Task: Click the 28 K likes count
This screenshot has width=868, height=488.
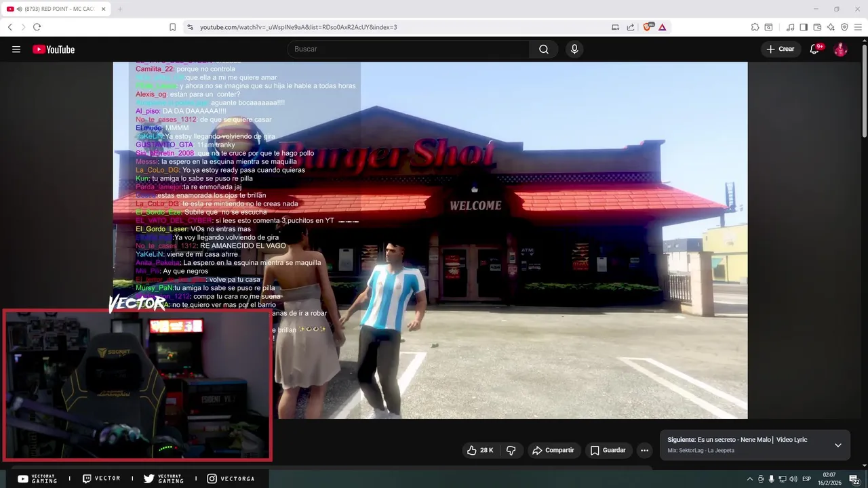Action: pos(486,450)
